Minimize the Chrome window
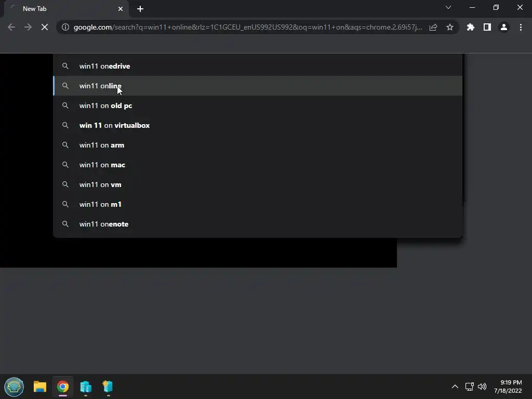Image resolution: width=532 pixels, height=399 pixels. (472, 7)
